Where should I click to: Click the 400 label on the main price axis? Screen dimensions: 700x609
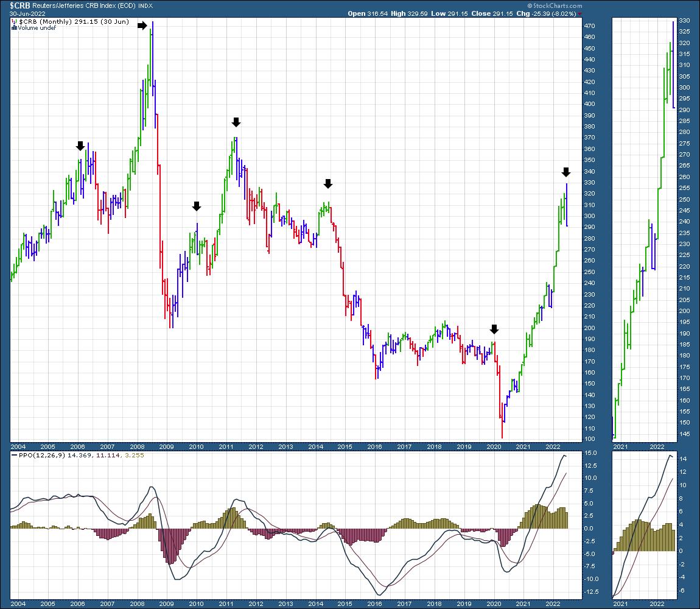[x=589, y=104]
